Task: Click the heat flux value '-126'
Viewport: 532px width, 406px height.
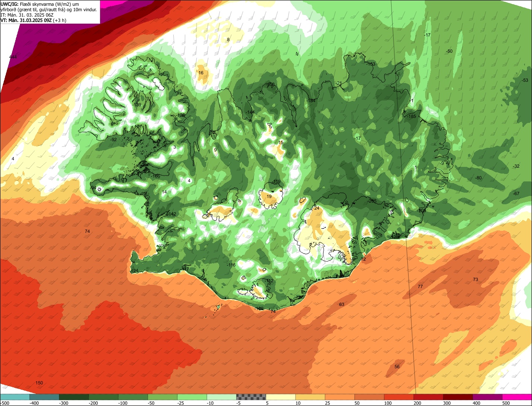Action: click(x=180, y=115)
